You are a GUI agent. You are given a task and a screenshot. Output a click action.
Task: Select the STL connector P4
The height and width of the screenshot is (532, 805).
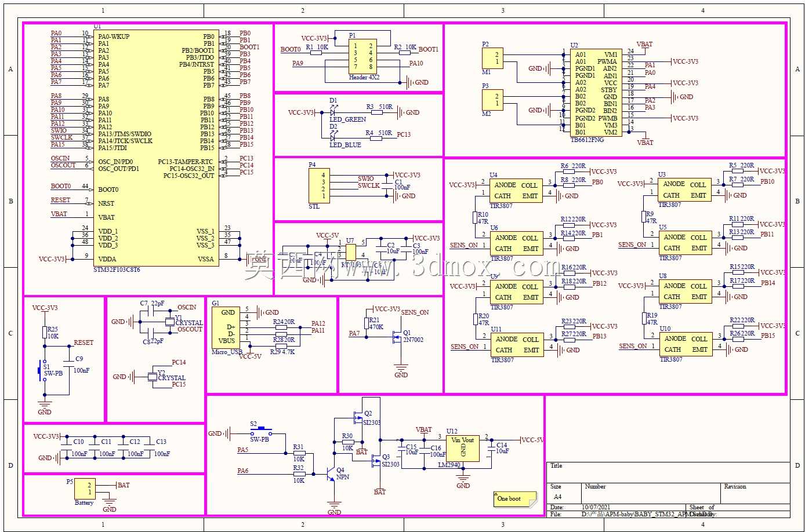pyautogui.click(x=320, y=185)
